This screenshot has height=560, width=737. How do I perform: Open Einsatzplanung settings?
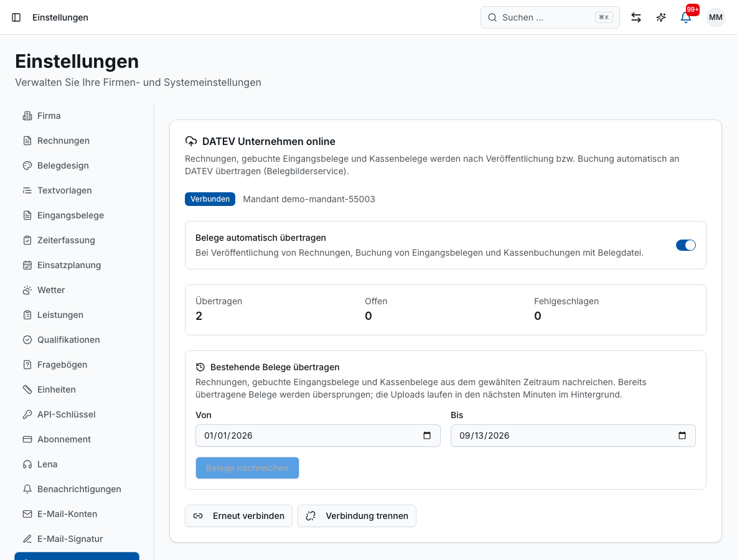(77, 265)
